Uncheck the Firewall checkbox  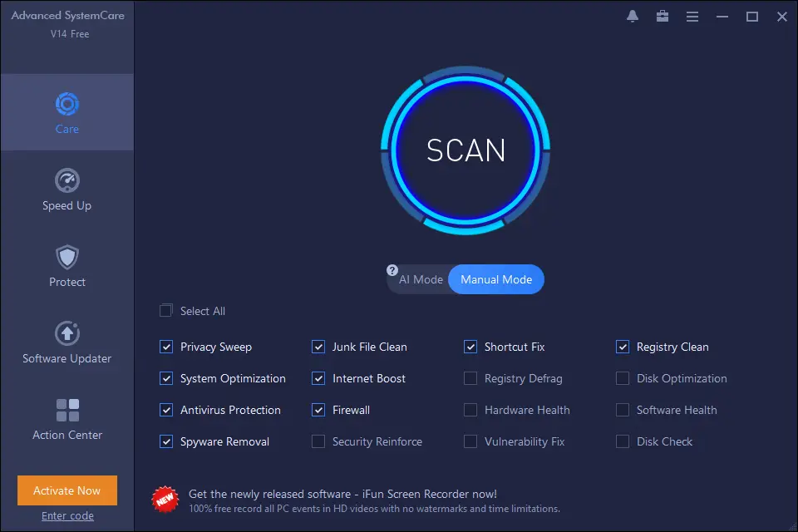(x=318, y=410)
